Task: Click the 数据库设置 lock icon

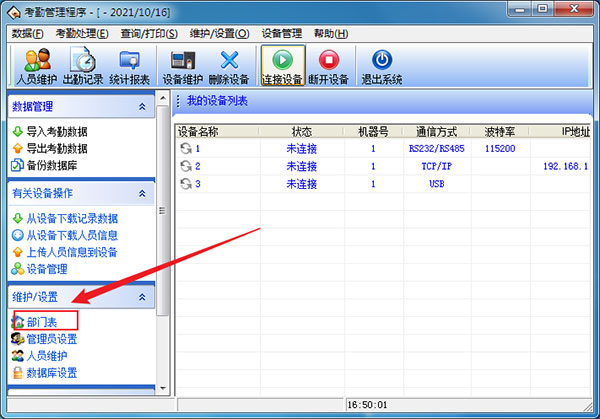Action: point(18,373)
